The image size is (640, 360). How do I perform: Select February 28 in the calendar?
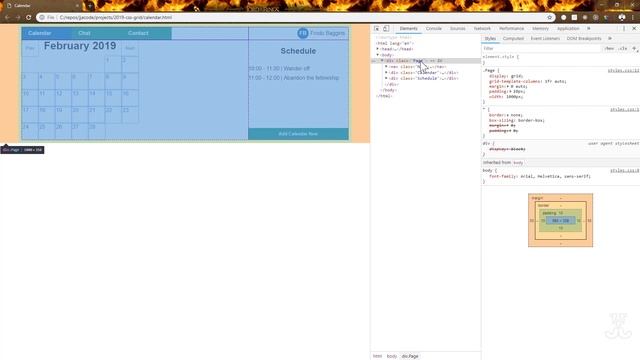[x=96, y=131]
